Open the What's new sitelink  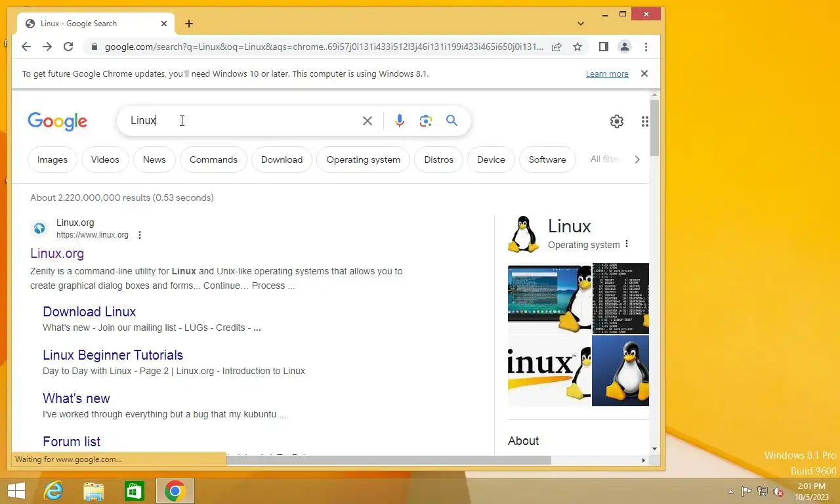[x=76, y=398]
